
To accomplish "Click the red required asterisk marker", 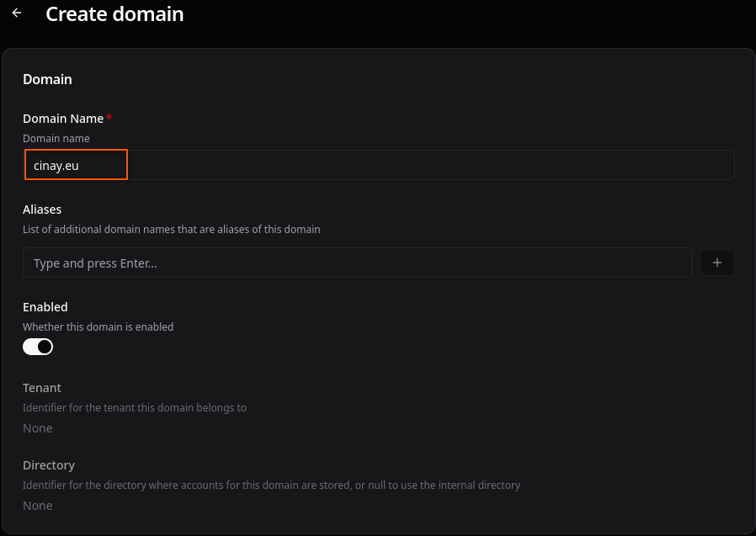I will point(109,119).
